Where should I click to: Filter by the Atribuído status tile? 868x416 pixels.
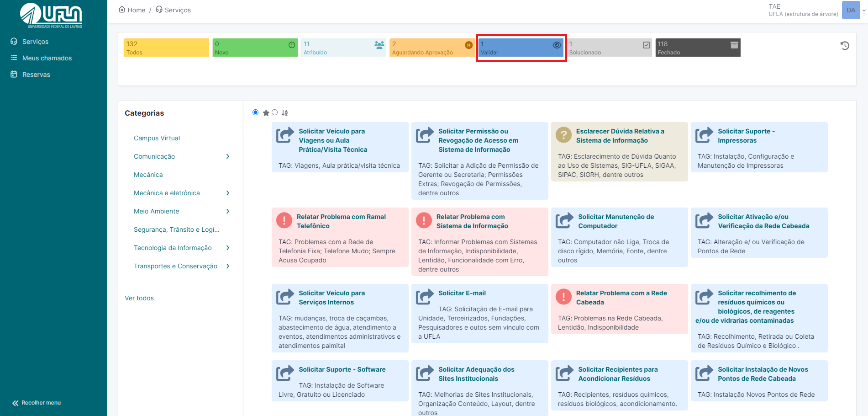[x=343, y=48]
